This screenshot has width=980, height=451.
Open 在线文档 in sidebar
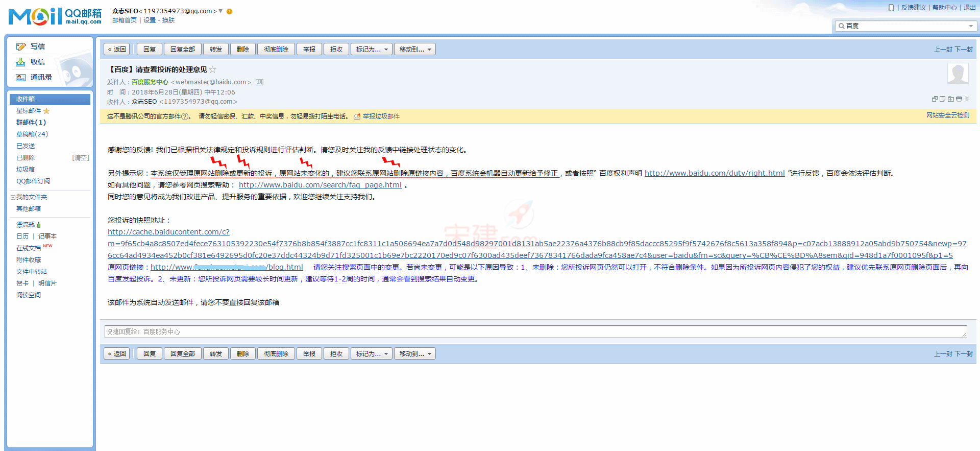click(29, 248)
